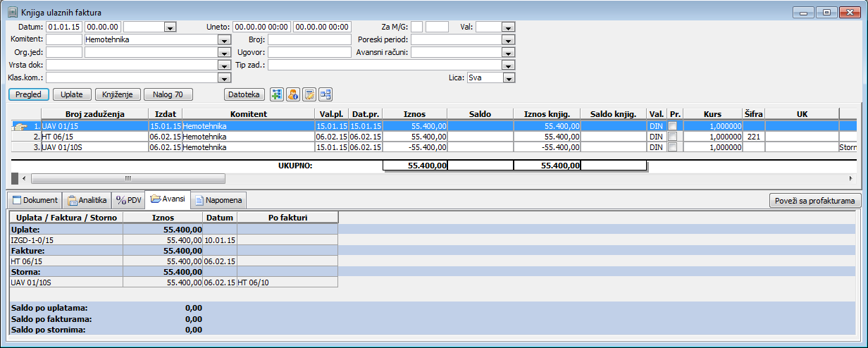Click the green plus table icon
868x348 pixels.
coord(276,94)
